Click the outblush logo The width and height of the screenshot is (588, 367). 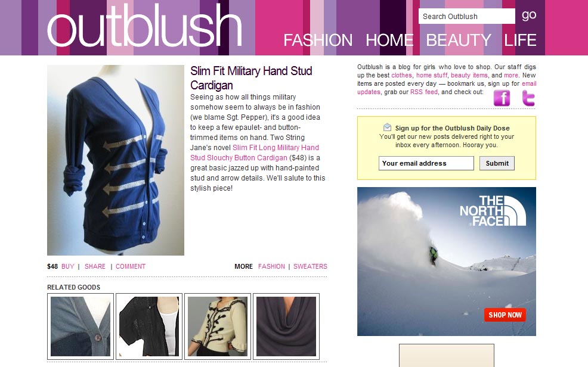click(x=144, y=26)
